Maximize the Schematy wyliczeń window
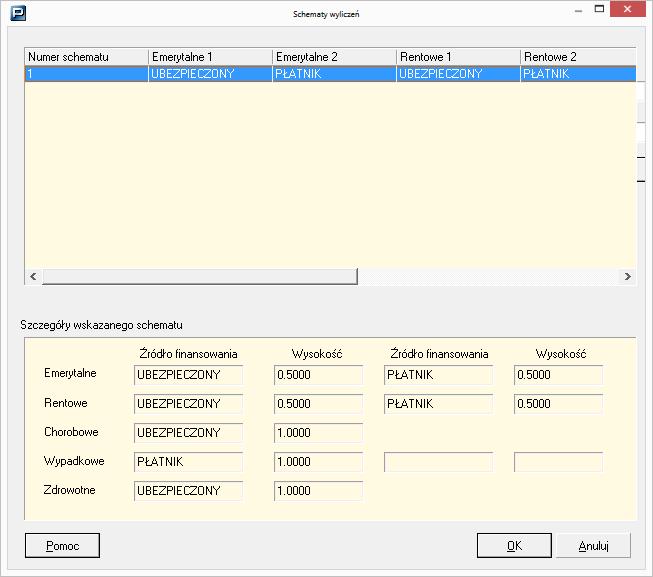Screen dimensions: 653x577 click(x=599, y=9)
